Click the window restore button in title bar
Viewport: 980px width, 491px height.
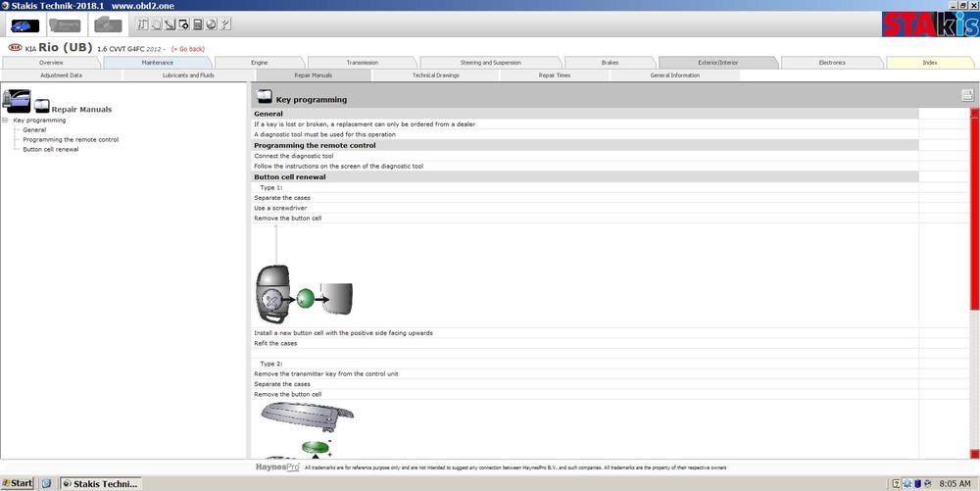(x=963, y=5)
